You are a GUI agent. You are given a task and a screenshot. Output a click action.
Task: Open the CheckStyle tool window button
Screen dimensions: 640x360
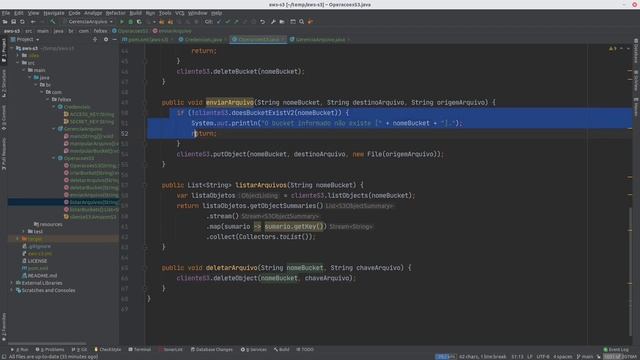click(x=108, y=349)
